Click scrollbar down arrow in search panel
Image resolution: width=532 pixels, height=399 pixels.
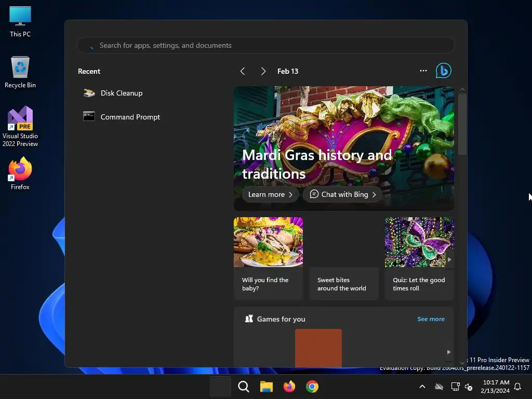pyautogui.click(x=462, y=363)
